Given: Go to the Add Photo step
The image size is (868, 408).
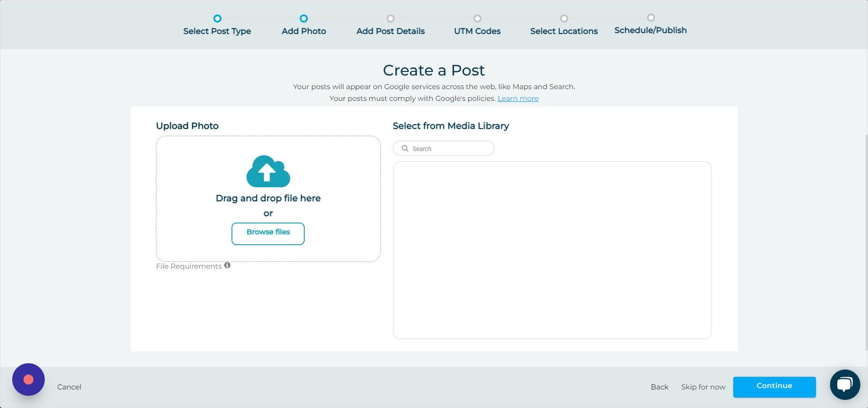Looking at the screenshot, I should (304, 31).
